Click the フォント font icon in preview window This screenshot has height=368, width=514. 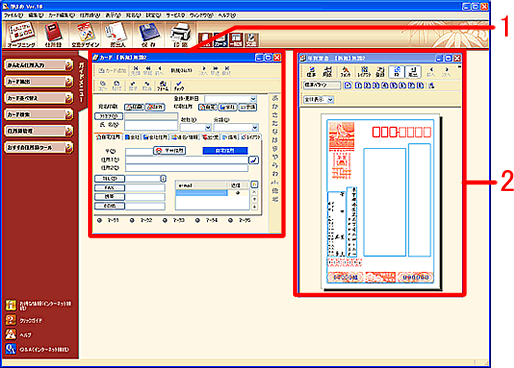tap(345, 72)
